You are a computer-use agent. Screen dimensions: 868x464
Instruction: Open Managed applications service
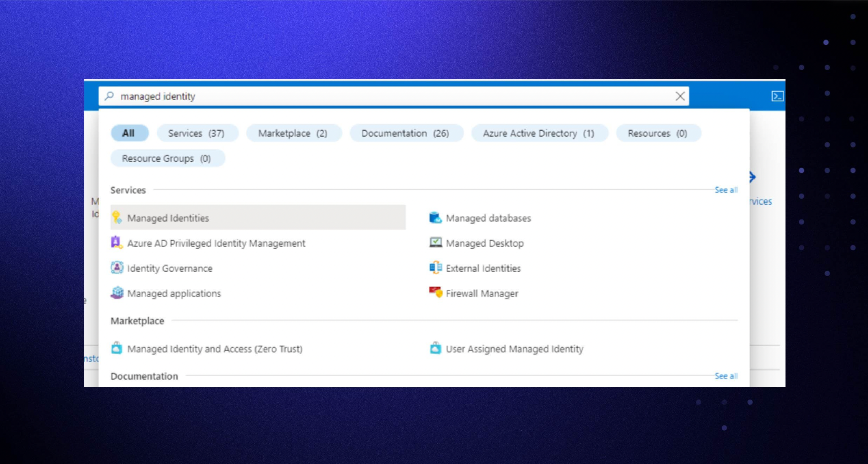(174, 293)
